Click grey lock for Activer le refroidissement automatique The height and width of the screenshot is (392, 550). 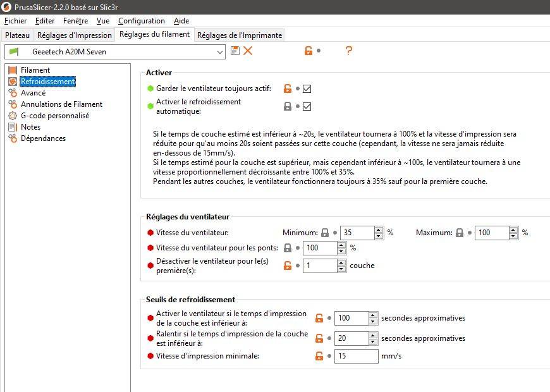point(288,106)
